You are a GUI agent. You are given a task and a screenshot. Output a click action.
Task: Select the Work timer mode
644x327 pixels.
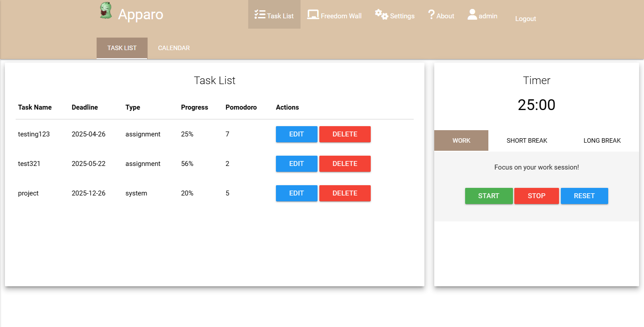click(461, 140)
